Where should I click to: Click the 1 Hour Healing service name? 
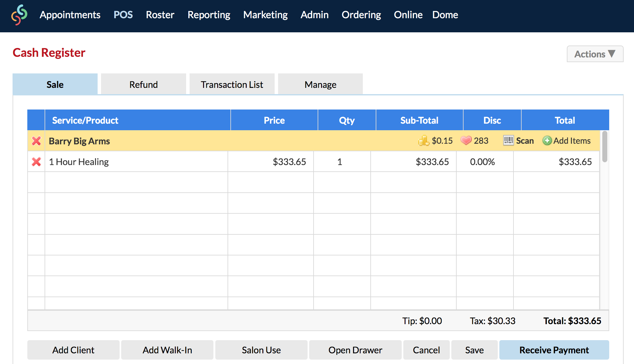pos(79,162)
